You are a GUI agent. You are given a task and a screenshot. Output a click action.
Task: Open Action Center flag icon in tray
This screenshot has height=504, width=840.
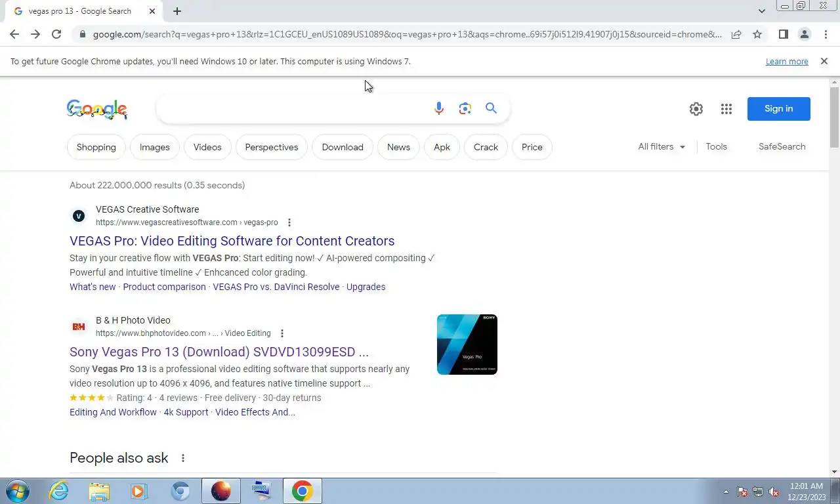click(742, 492)
